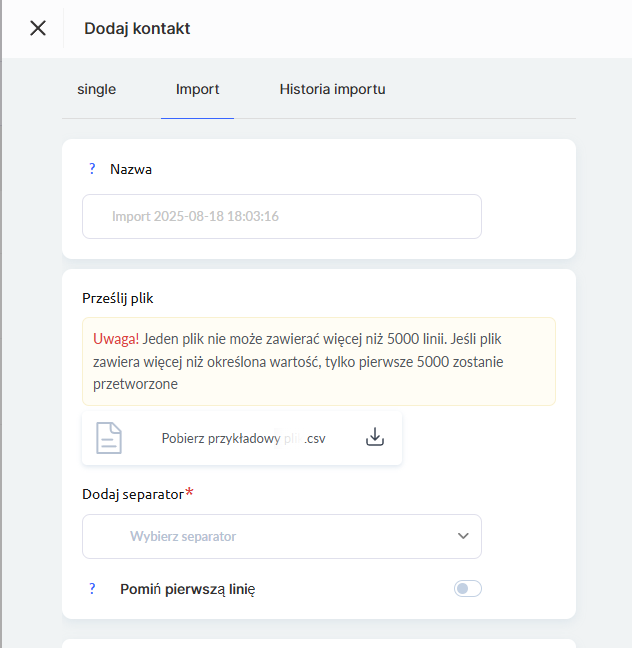Click the Pomiń pierwszą linię label

(188, 589)
